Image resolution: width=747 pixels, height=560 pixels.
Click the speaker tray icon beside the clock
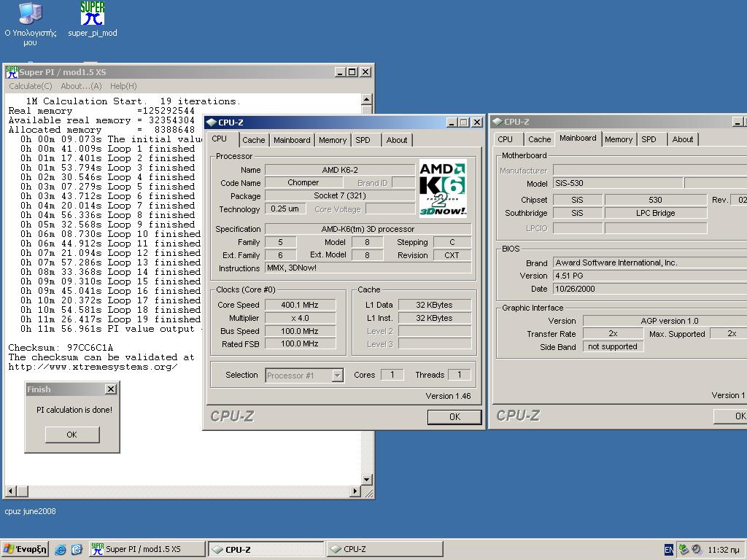tap(697, 550)
